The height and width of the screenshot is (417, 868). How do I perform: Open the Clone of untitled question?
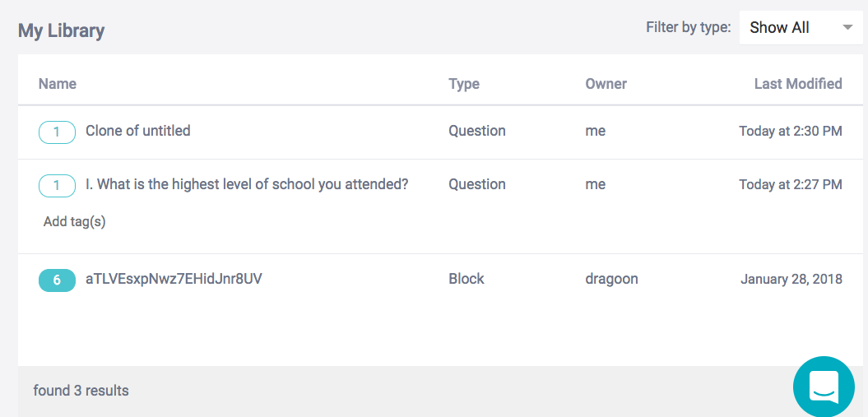pyautogui.click(x=138, y=131)
